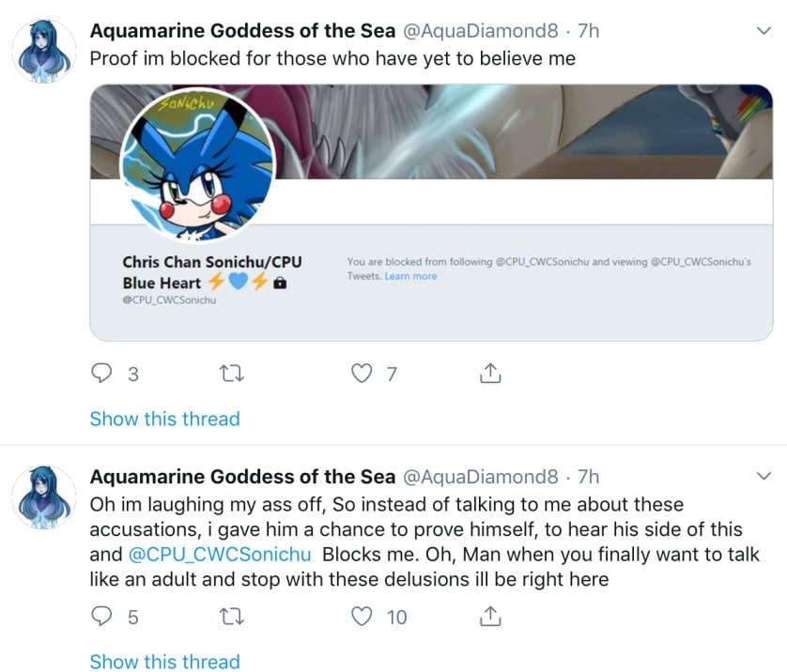The image size is (787, 672).
Task: Open the "Learn more" link about blocking
Action: (x=410, y=276)
